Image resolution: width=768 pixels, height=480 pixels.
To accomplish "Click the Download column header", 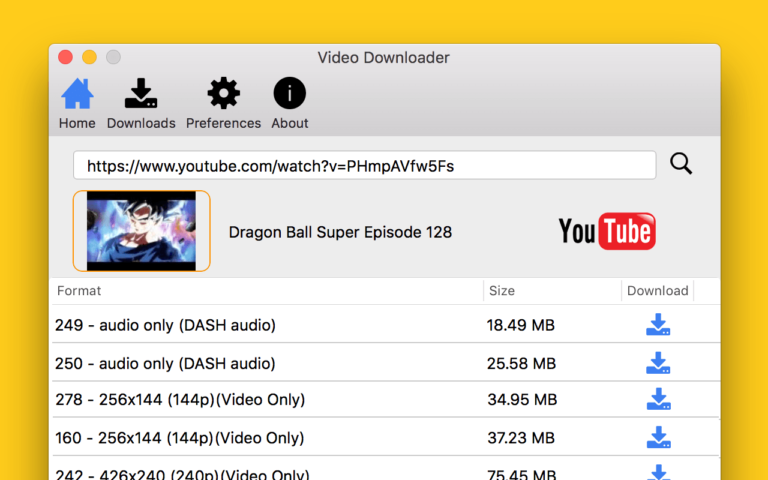I will pos(657,291).
